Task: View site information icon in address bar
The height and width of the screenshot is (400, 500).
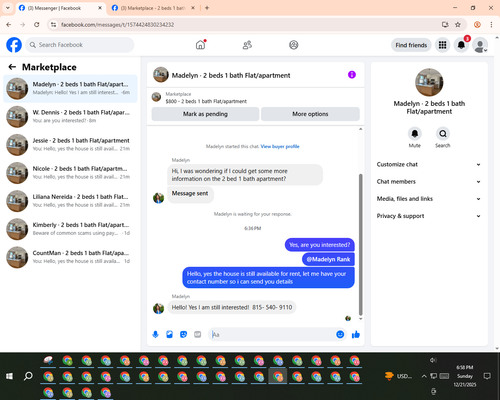Action: (x=53, y=24)
